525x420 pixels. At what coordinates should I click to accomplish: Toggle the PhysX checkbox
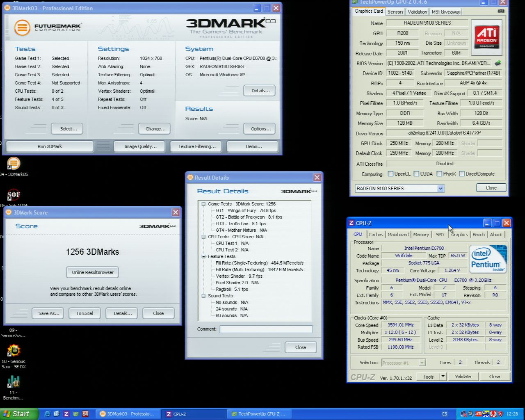(x=439, y=174)
